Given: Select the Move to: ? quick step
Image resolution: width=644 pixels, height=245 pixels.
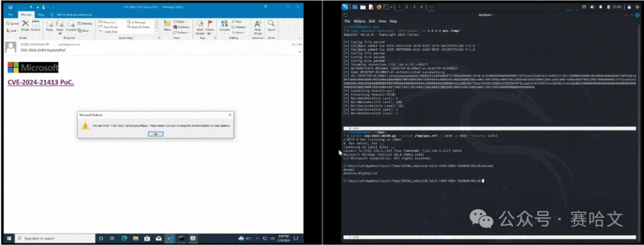Looking at the screenshot, I should pos(109,21).
